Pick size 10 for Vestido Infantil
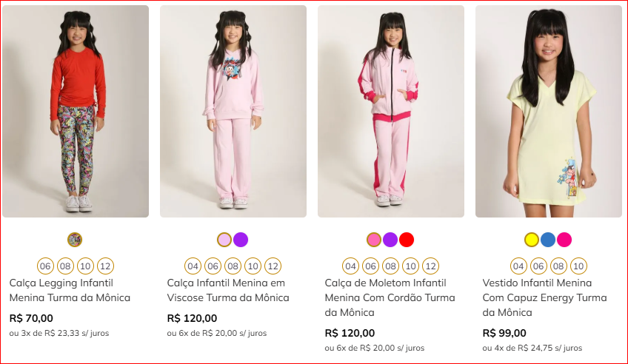628x364 pixels. (578, 266)
